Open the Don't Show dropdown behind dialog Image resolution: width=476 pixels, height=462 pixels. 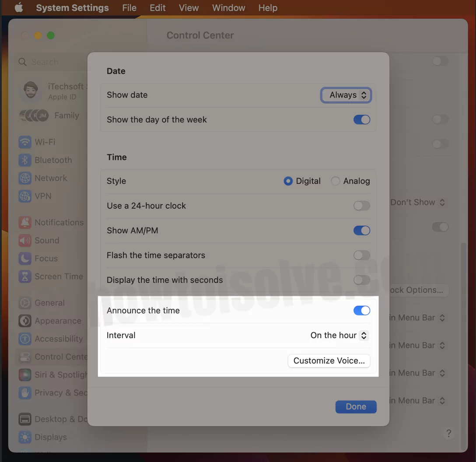tap(418, 203)
